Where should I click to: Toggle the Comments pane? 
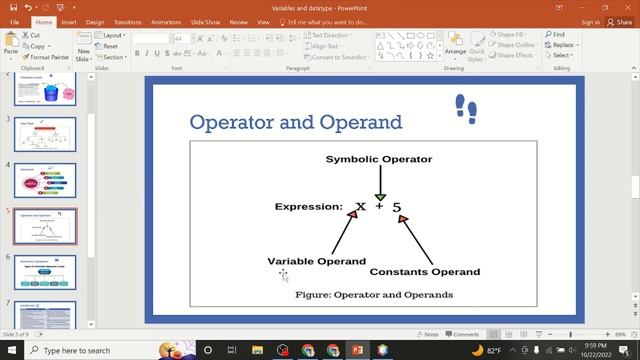point(462,334)
